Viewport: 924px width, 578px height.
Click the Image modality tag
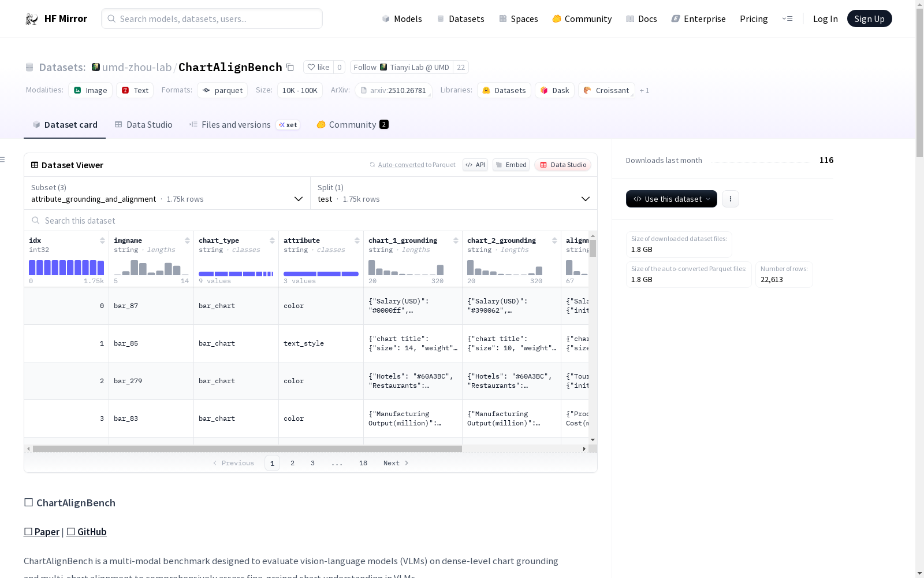[x=91, y=90]
